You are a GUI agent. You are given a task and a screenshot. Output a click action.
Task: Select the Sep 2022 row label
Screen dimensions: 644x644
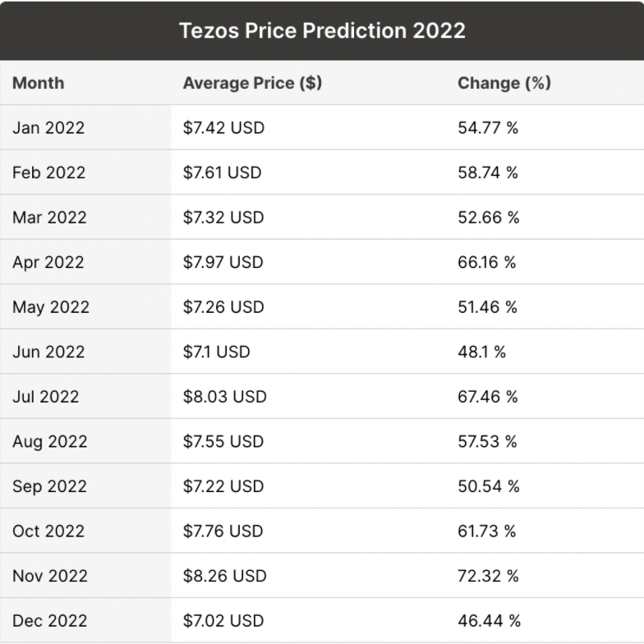[x=49, y=486]
